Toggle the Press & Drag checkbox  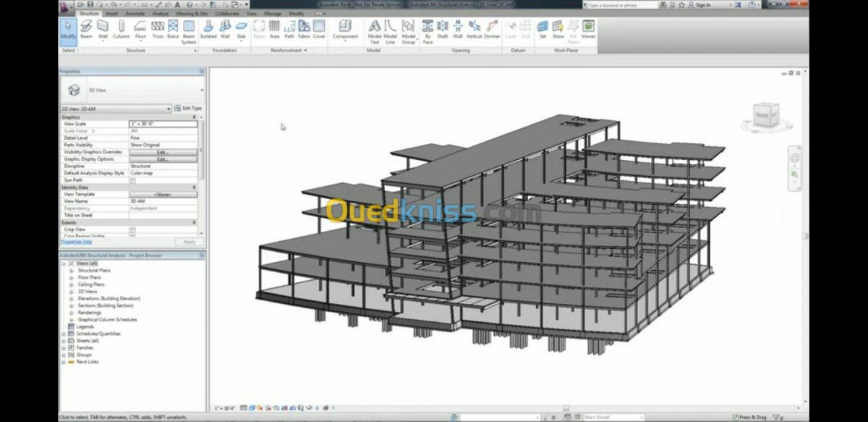736,418
